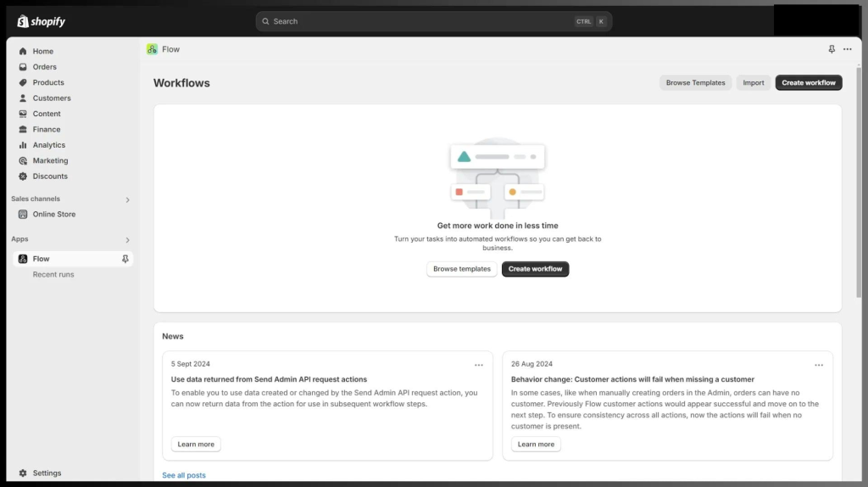The height and width of the screenshot is (487, 868).
Task: Click the CTRL K shortcut badge
Action: (591, 21)
